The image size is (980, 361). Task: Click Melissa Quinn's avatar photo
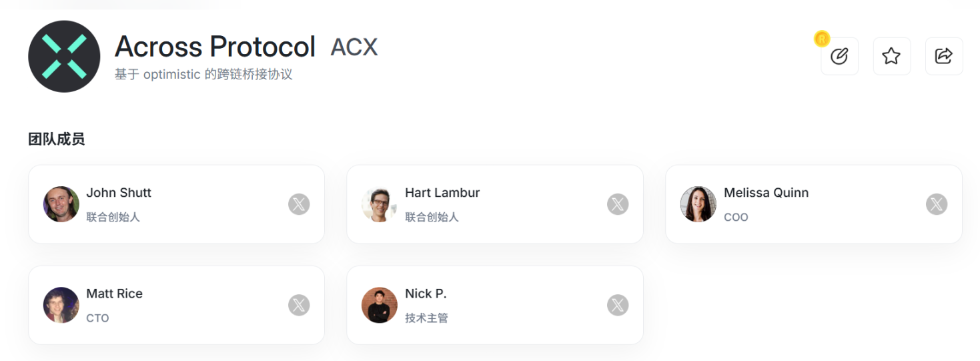pos(698,204)
